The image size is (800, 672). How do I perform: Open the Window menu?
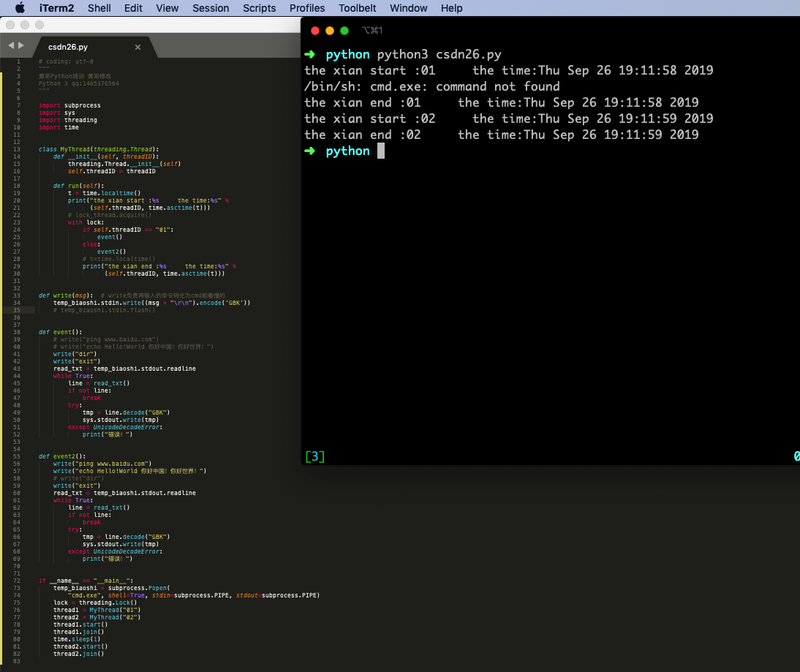[x=409, y=8]
